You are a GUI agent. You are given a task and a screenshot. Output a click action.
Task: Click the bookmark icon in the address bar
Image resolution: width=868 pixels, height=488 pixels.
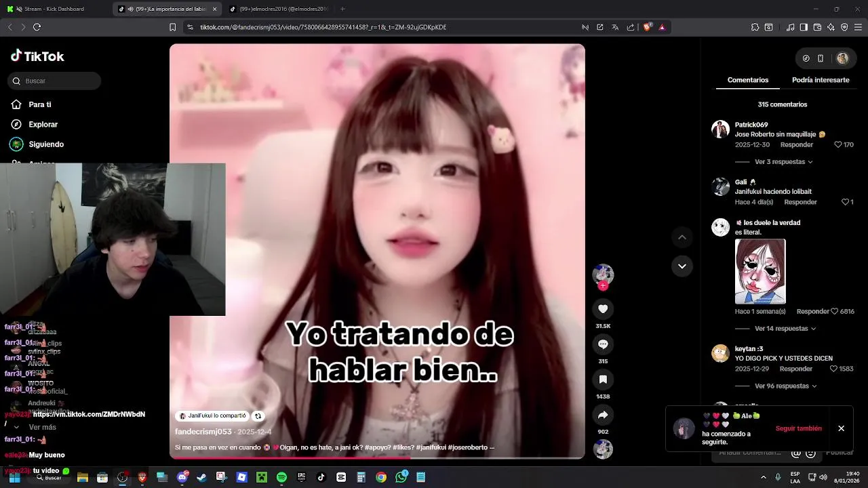(x=172, y=27)
